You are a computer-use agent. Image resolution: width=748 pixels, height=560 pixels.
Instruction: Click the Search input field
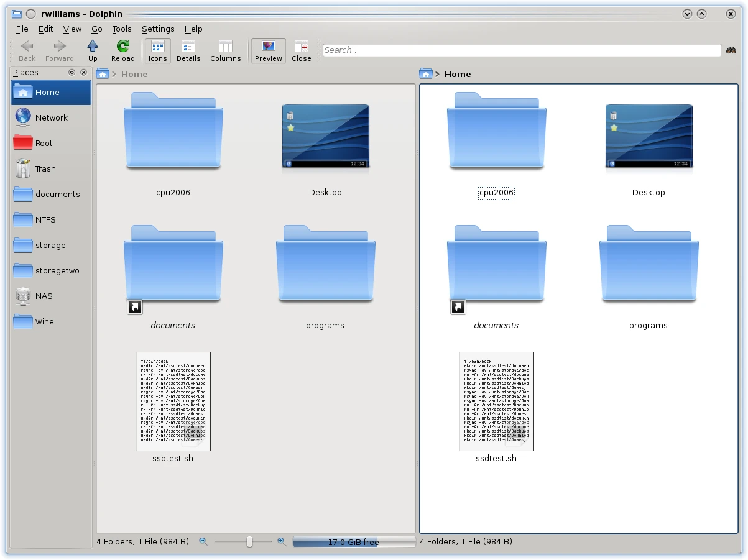[x=522, y=50]
